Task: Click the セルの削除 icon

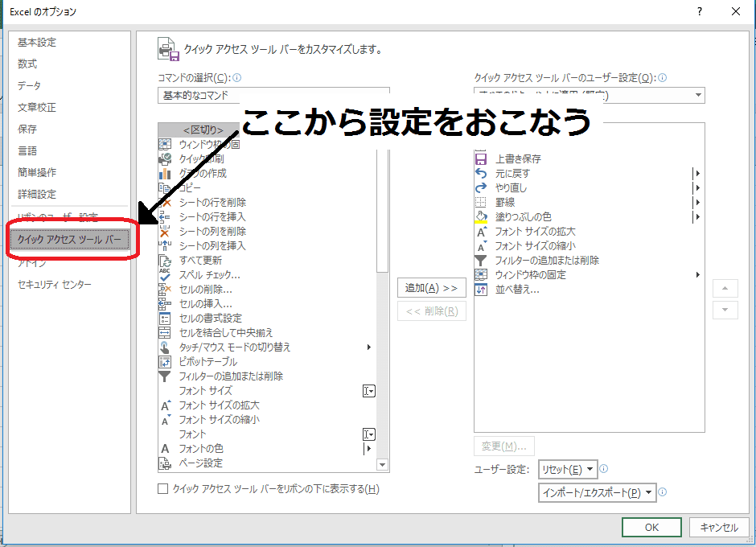Action: 165,290
